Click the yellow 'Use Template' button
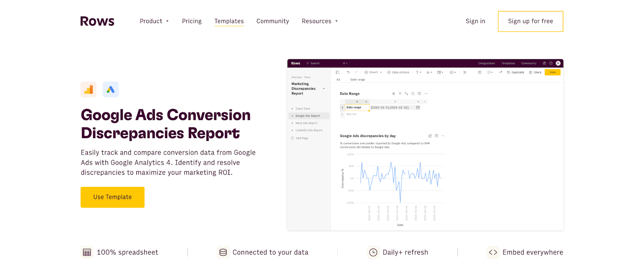644x274 pixels. [112, 197]
